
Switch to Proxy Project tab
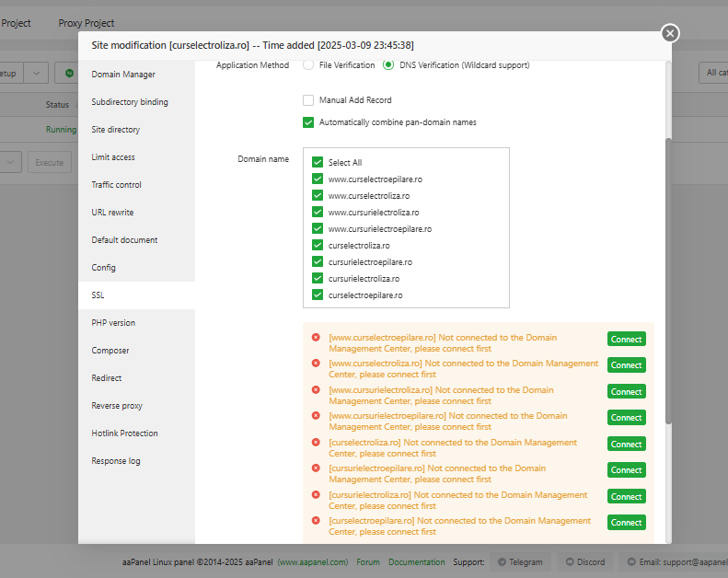[x=87, y=23]
